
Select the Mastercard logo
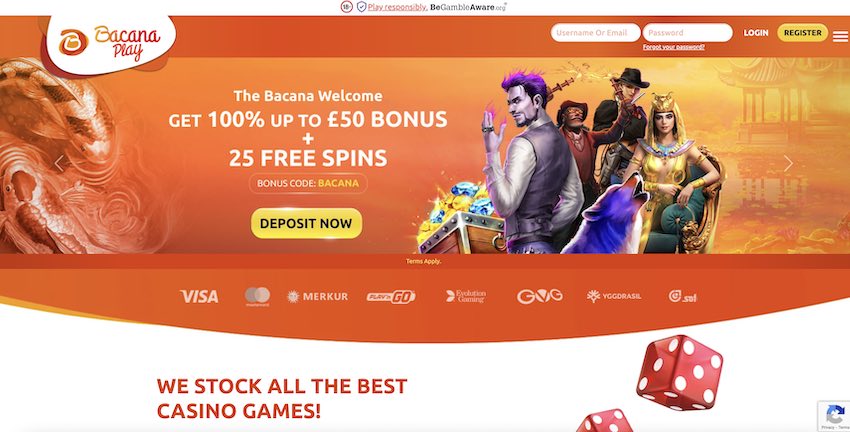tap(257, 296)
